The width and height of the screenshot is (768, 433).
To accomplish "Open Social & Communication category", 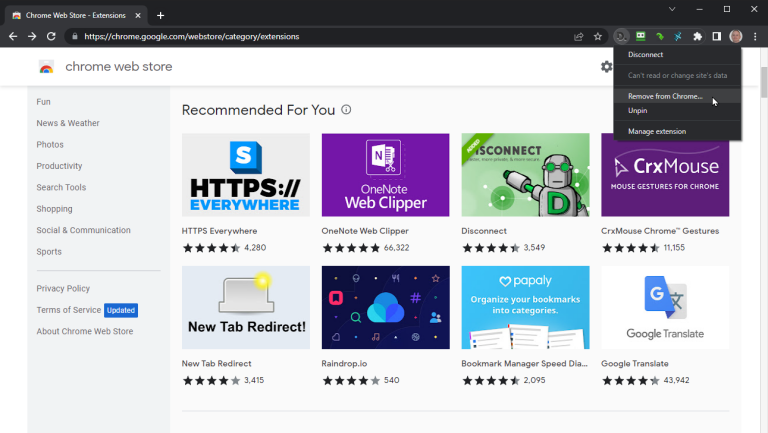I will click(x=83, y=230).
